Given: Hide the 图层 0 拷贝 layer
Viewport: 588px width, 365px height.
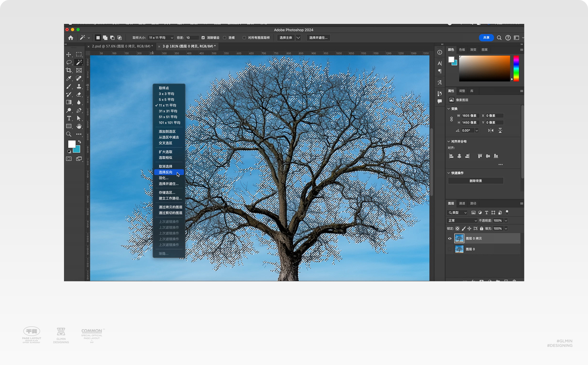Looking at the screenshot, I should pos(450,238).
